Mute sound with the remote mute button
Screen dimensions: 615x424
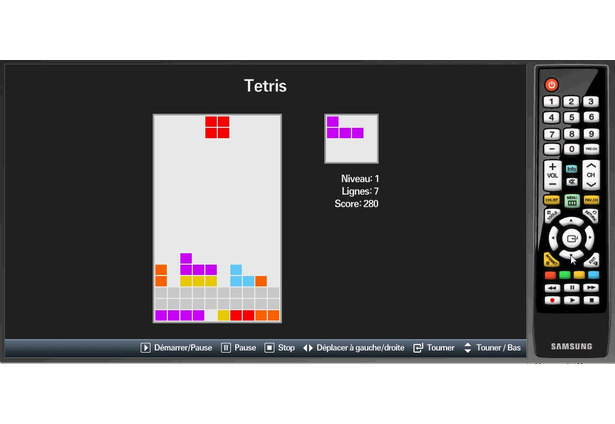(x=571, y=182)
